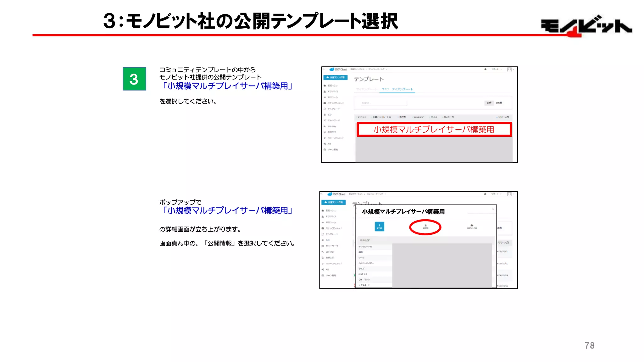644x362 pixels.
Task: Sort by OSタイプ column header in template list
Action: click(418, 117)
